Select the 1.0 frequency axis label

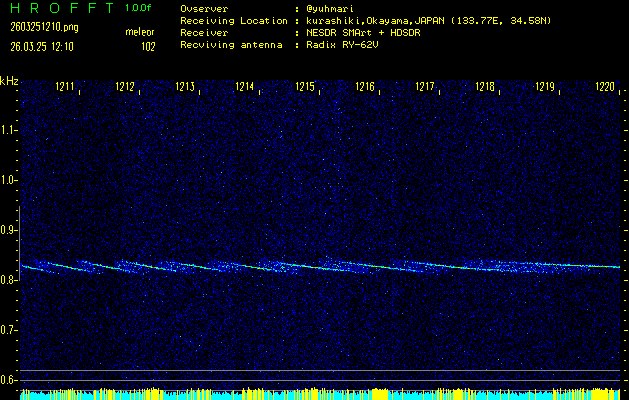9,180
